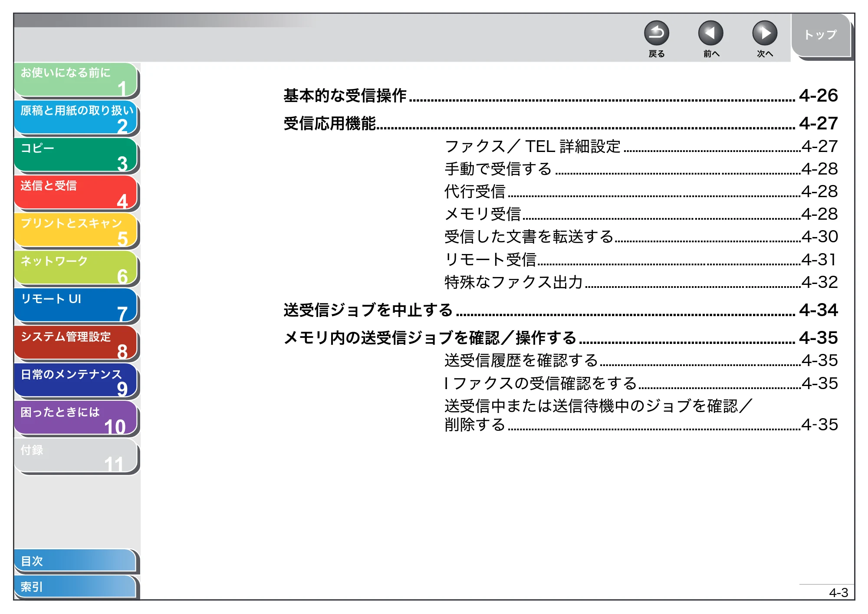This screenshot has width=868, height=614.
Task: Open 受信応用機能 heading link
Action: [560, 123]
